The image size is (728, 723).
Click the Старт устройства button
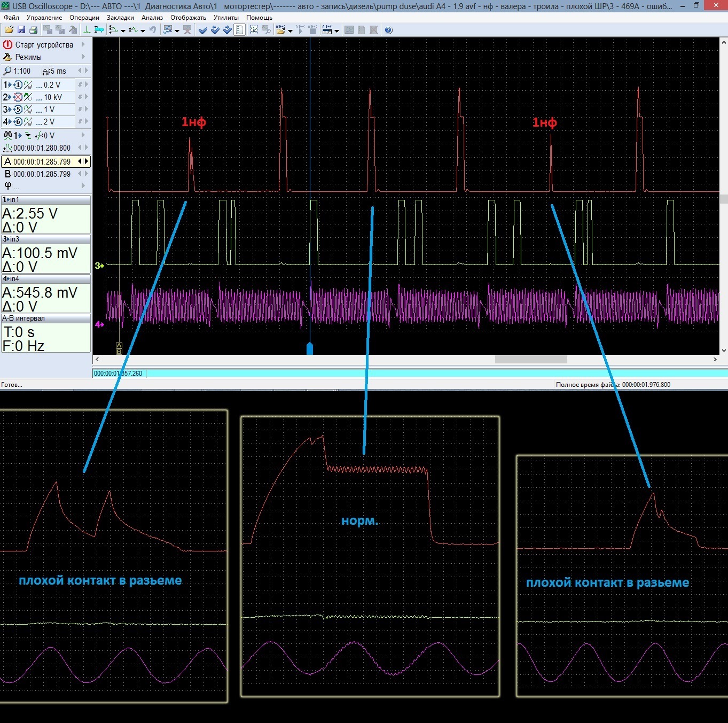44,45
